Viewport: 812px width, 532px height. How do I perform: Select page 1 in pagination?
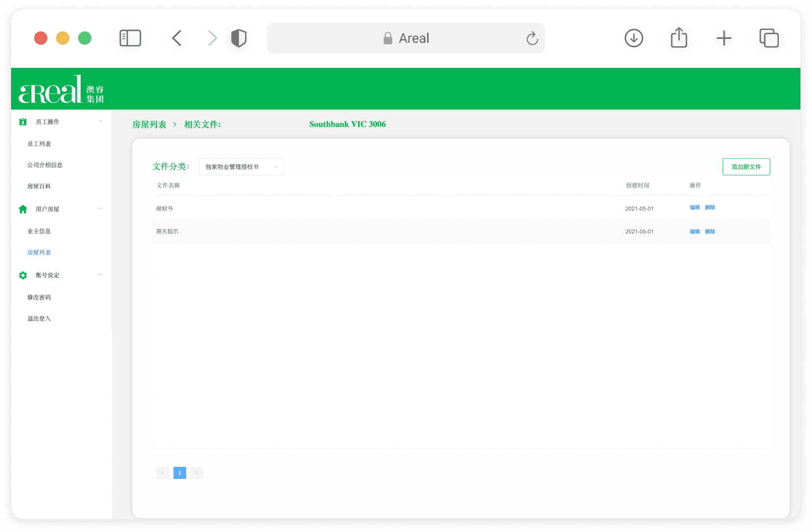pos(180,473)
